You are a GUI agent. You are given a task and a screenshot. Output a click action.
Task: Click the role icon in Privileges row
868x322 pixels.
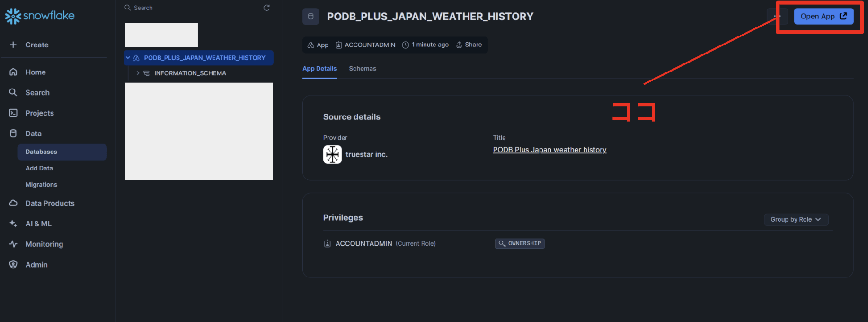327,244
